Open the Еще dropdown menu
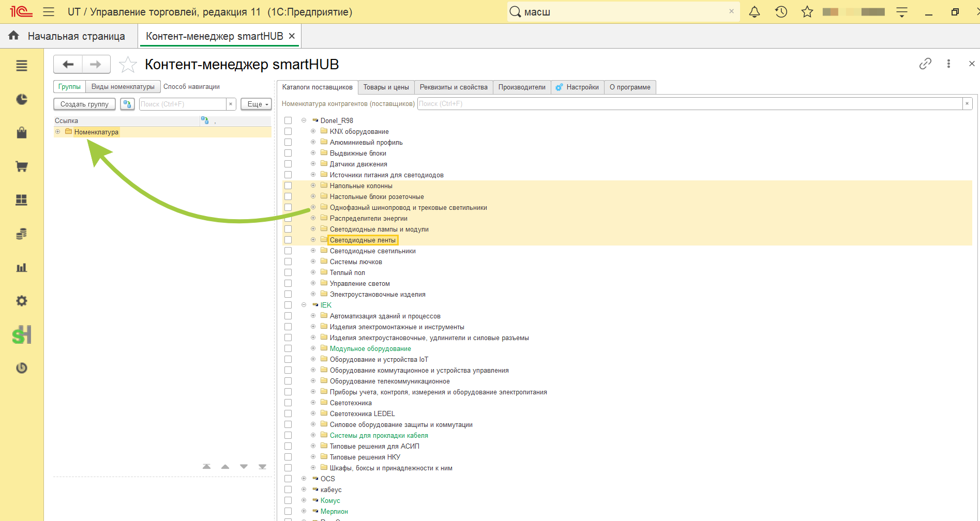The height and width of the screenshot is (521, 980). [x=256, y=104]
